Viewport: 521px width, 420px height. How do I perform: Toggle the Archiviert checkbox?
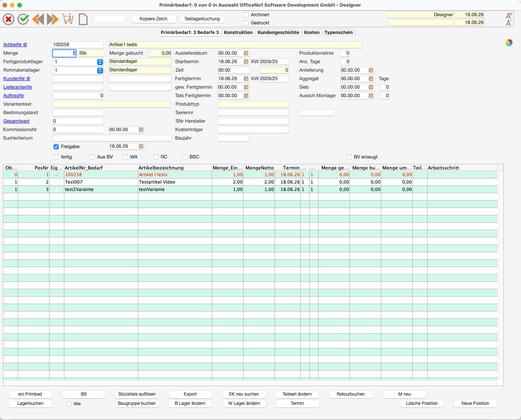pyautogui.click(x=246, y=15)
